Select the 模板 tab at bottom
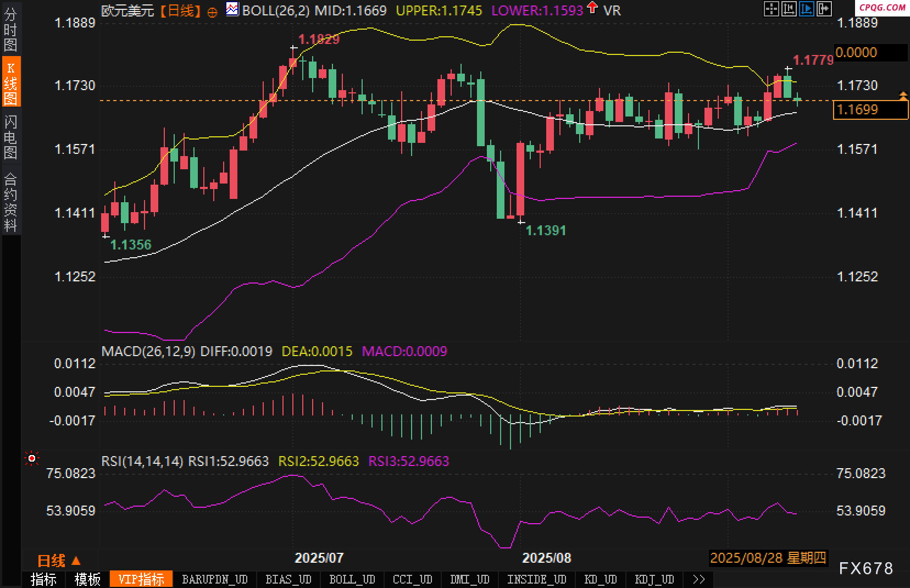The height and width of the screenshot is (588, 910). (87, 579)
